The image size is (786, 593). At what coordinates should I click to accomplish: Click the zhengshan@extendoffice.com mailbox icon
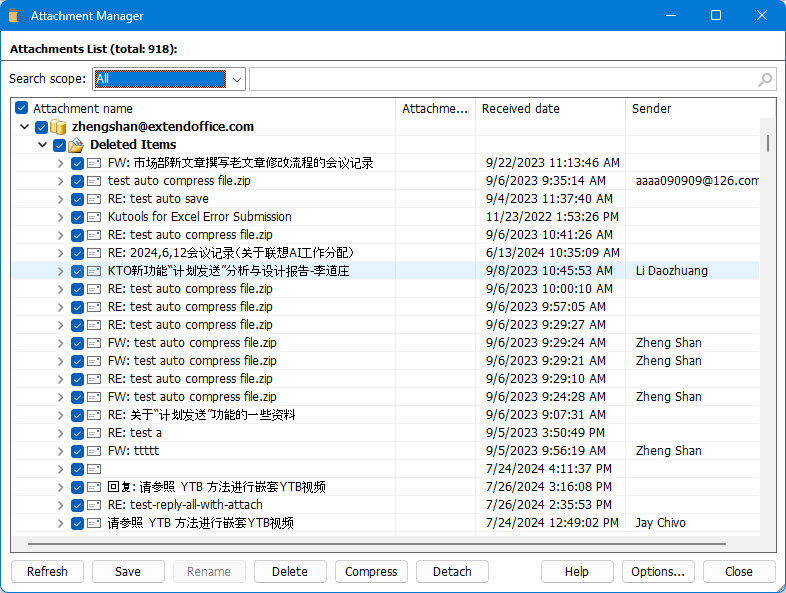pos(58,127)
